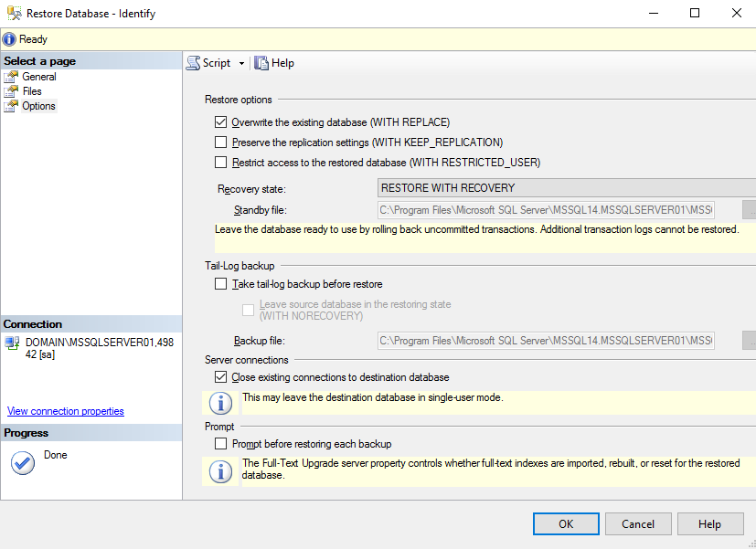Click the window size grip corner
Viewport: 756px width, 549px height.
point(751,544)
